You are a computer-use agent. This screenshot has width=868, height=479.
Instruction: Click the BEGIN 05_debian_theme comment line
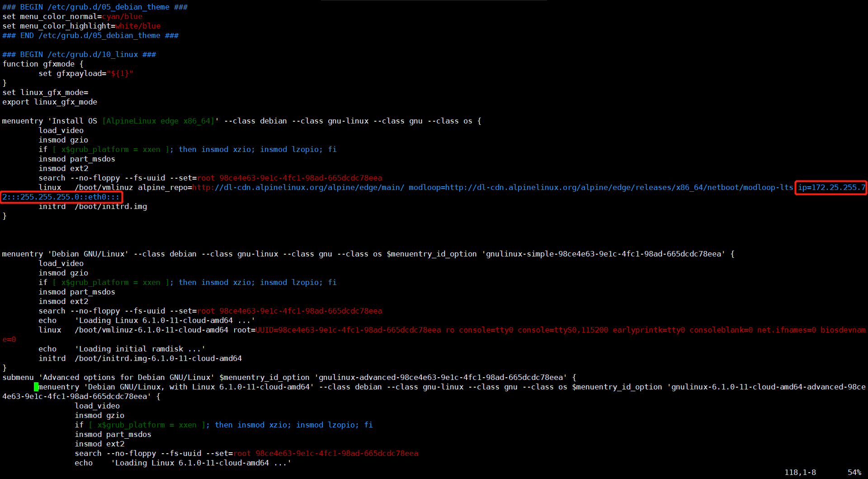click(95, 7)
